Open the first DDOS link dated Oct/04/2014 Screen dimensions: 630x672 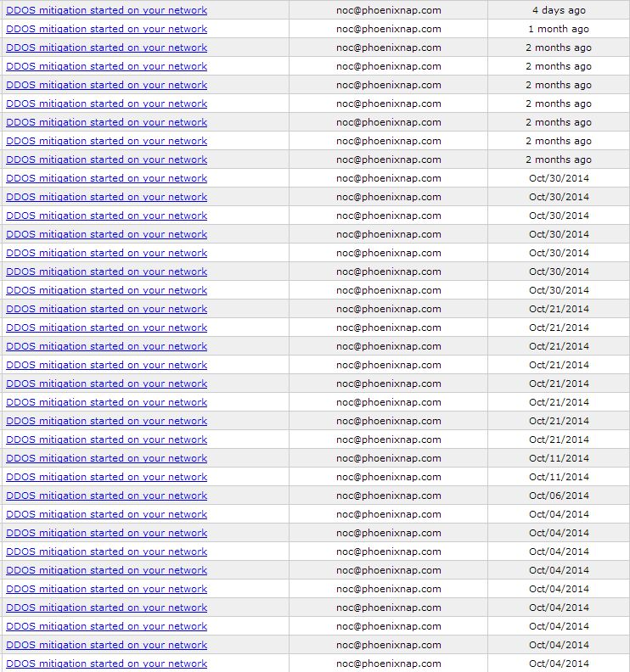pyautogui.click(x=106, y=514)
